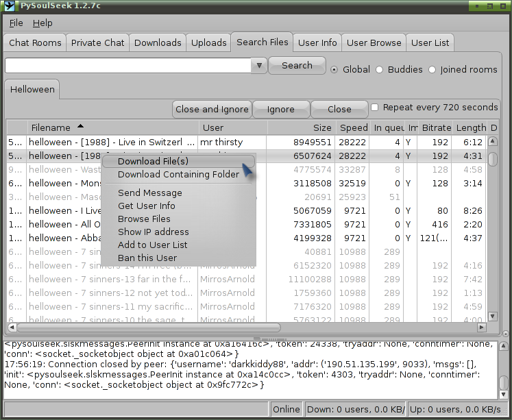Choose Browse Files in context menu

click(179, 219)
